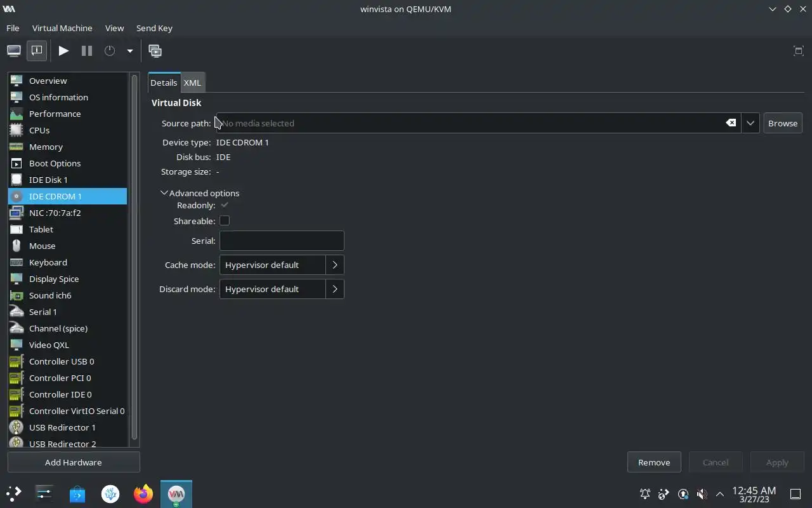812x508 pixels.
Task: Select the Tablet input device
Action: pyautogui.click(x=67, y=229)
